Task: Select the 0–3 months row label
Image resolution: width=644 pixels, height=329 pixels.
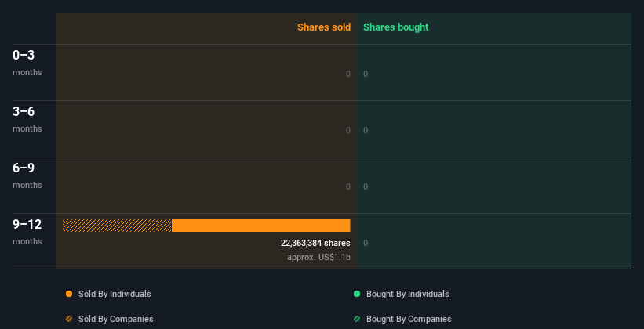Action: click(27, 62)
